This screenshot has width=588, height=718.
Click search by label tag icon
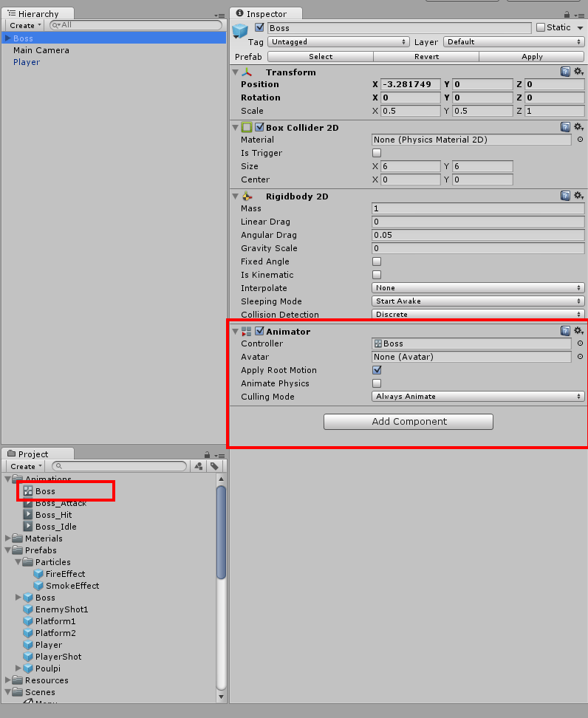click(214, 466)
